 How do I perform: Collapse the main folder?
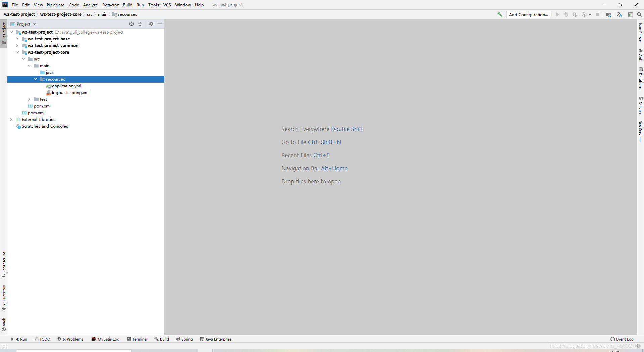(29, 66)
